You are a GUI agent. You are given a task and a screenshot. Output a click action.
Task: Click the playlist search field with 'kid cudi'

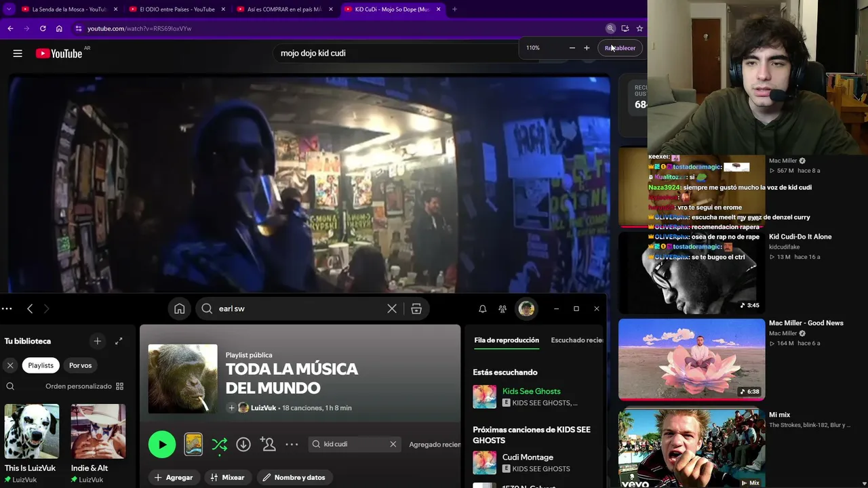tap(354, 444)
